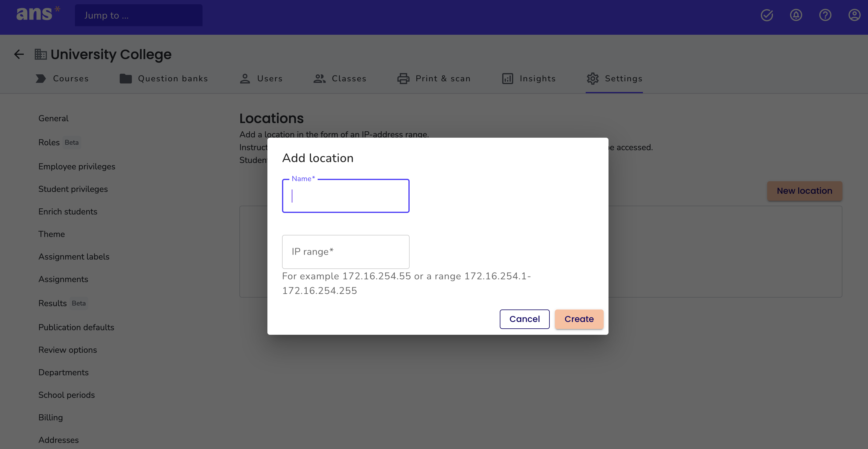Open Assignments settings
This screenshot has height=449, width=868.
[x=63, y=279]
